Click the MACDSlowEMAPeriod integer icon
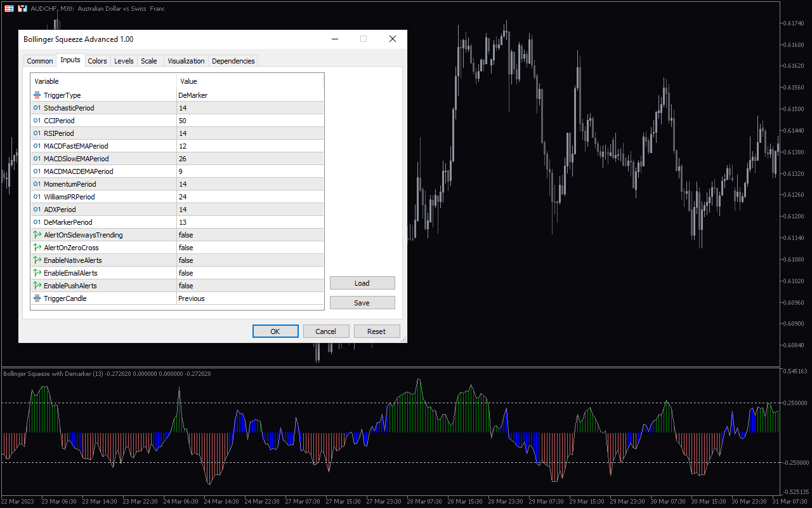The width and height of the screenshot is (812, 508). [x=37, y=159]
